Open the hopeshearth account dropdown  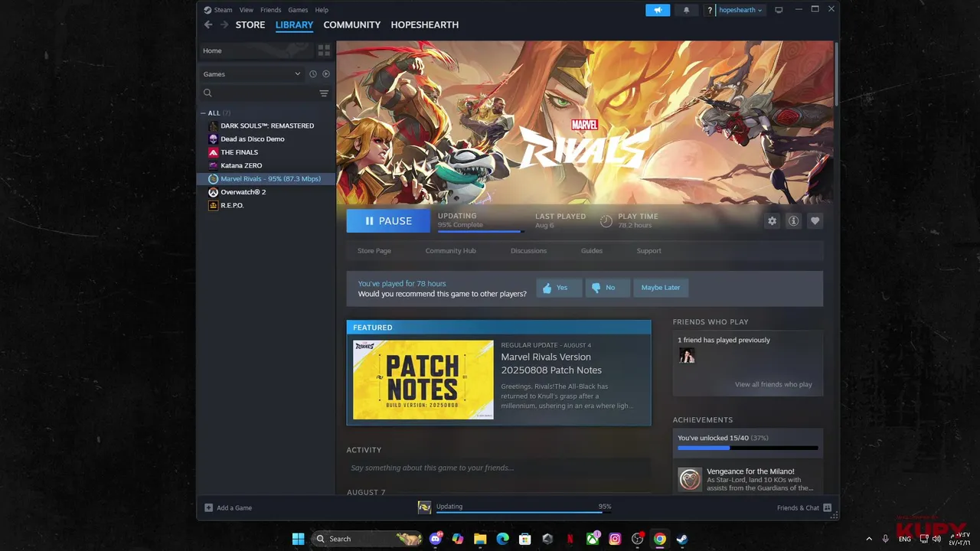(740, 10)
